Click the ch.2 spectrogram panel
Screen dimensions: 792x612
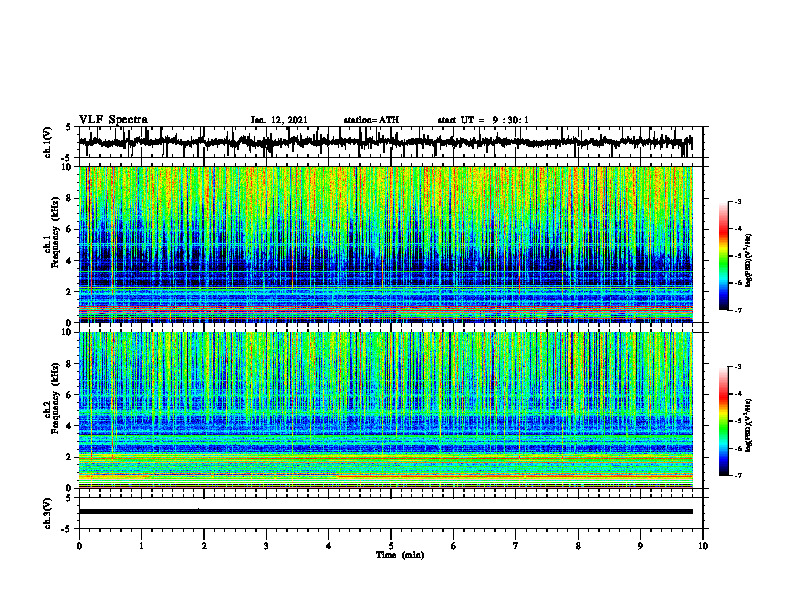click(386, 410)
